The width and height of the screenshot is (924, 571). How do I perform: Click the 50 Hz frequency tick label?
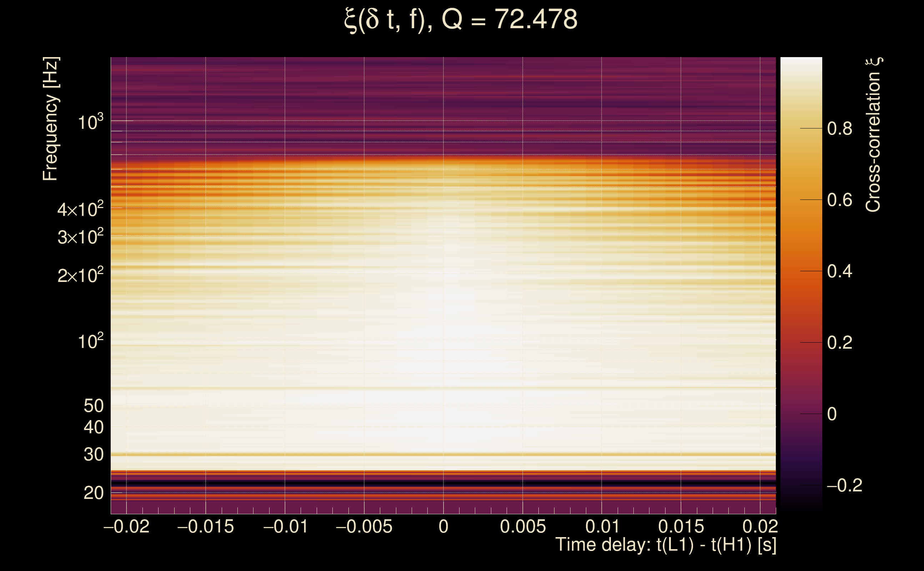93,406
